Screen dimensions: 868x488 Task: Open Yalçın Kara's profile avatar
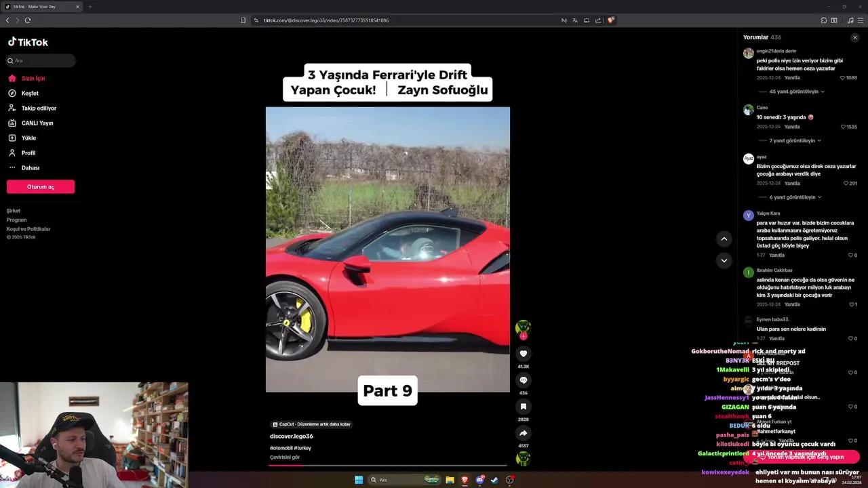point(748,216)
